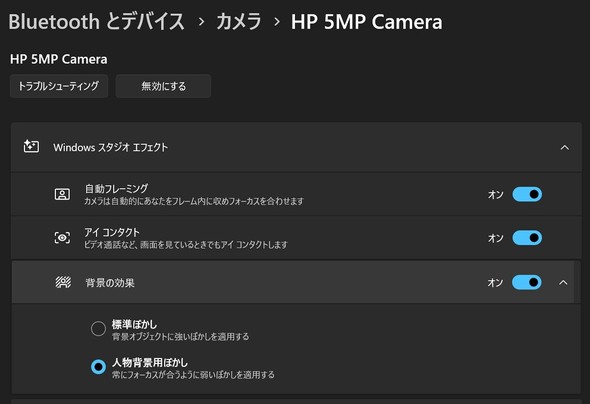Turn off the 自動フレーミング toggle
Screen dimensions: 590x404
(527, 194)
